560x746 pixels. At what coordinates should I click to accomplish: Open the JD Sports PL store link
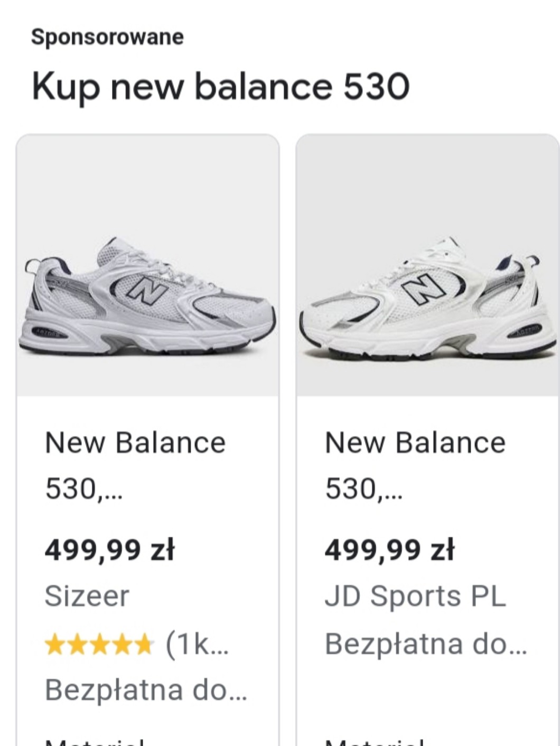pyautogui.click(x=415, y=596)
